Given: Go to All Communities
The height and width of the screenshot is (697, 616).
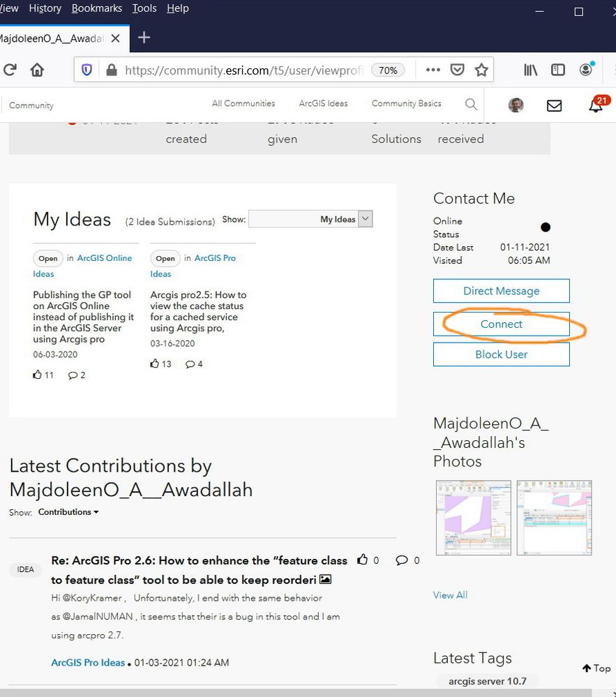Looking at the screenshot, I should coord(243,103).
